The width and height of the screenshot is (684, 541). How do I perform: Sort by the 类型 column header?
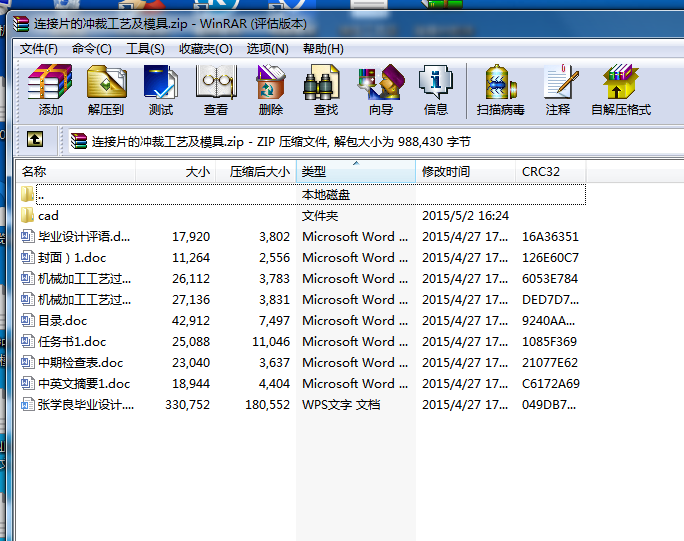click(355, 172)
